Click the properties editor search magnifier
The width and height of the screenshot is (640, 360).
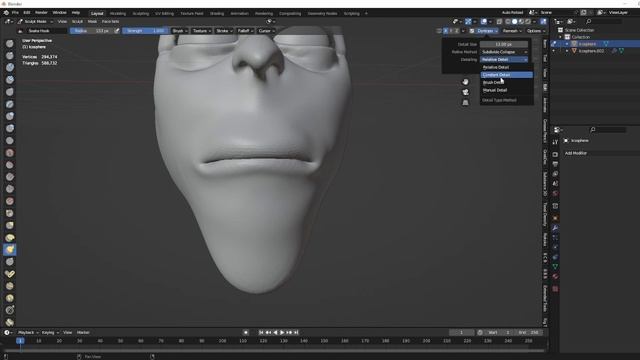point(593,130)
